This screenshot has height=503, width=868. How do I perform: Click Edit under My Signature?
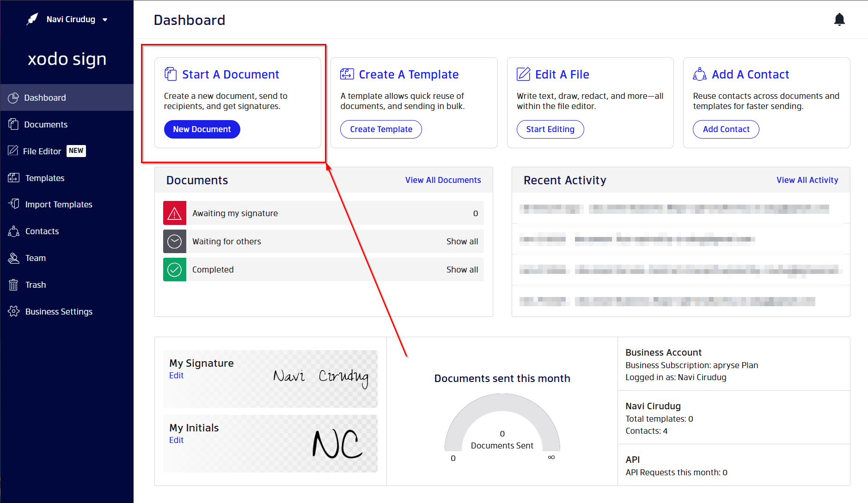176,375
